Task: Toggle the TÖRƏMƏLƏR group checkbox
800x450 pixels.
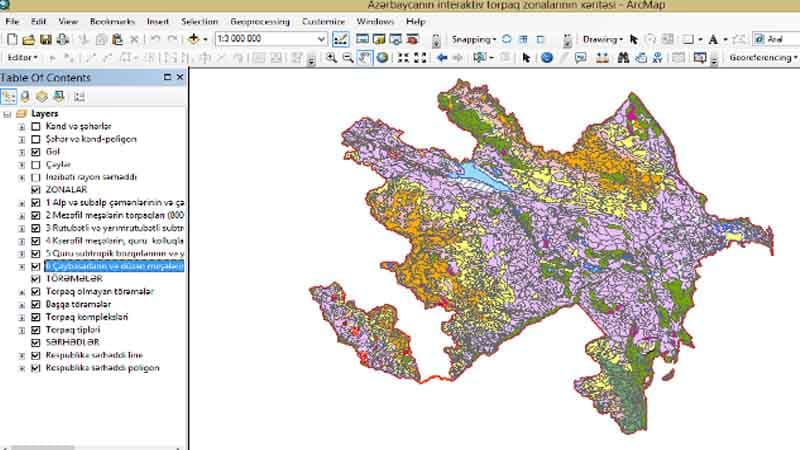Action: click(36, 279)
